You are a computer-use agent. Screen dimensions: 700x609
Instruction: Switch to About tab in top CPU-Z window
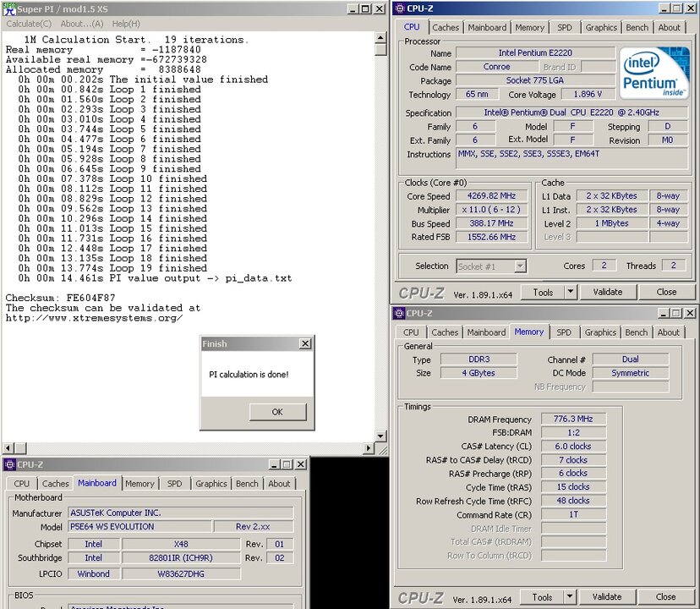click(669, 28)
